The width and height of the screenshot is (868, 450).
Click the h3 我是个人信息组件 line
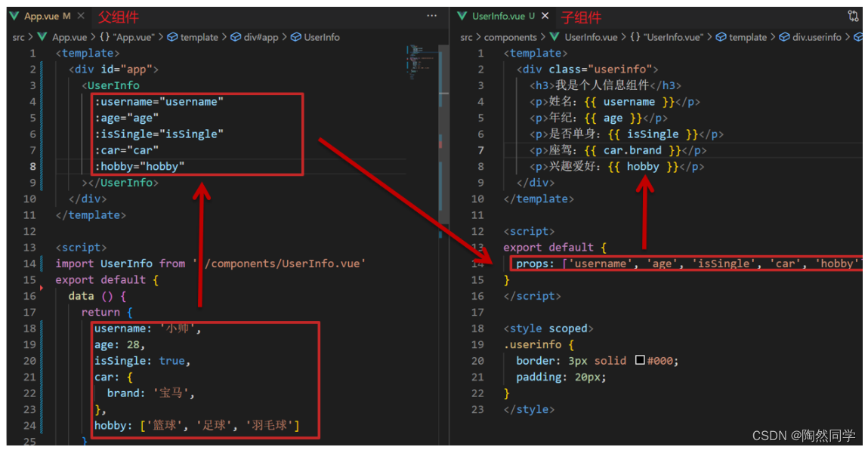[605, 85]
